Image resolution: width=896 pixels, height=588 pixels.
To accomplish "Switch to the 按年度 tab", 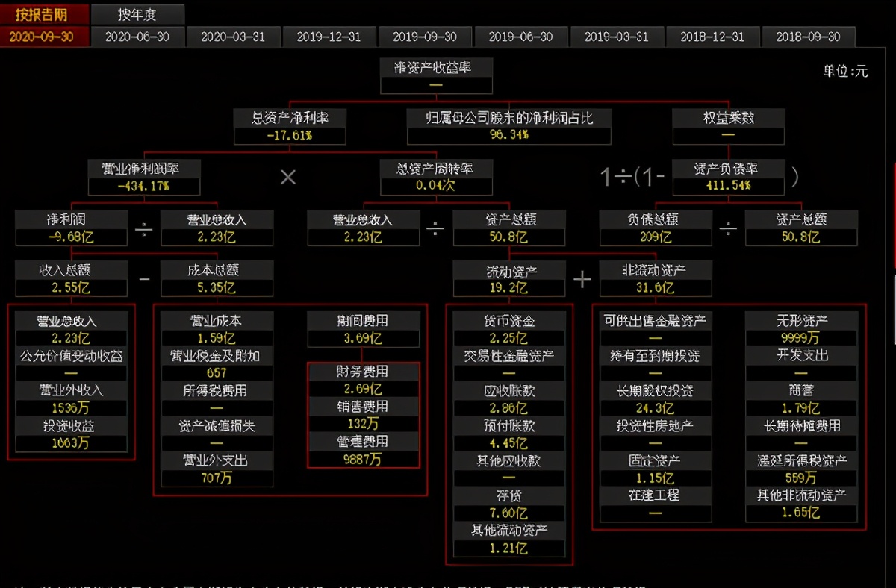I will [x=137, y=13].
